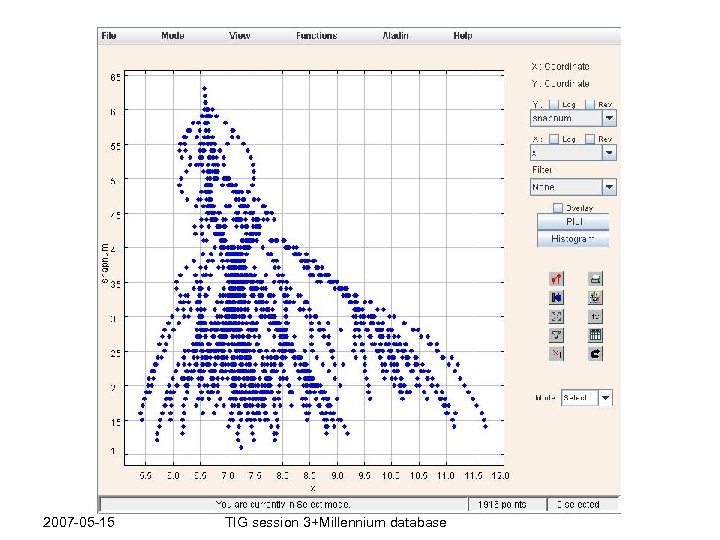The image size is (720, 540).
Task: Click the snapnum Y-axis title
Action: [105, 263]
